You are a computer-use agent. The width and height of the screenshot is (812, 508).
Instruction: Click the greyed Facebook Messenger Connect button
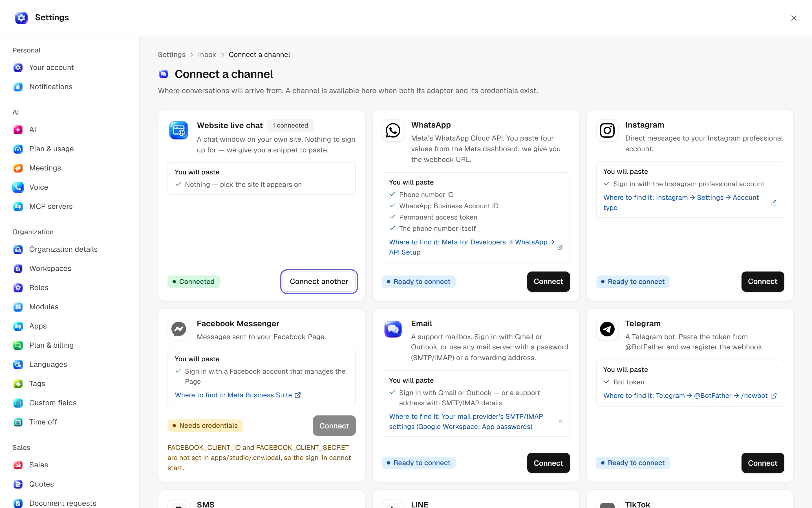point(334,426)
